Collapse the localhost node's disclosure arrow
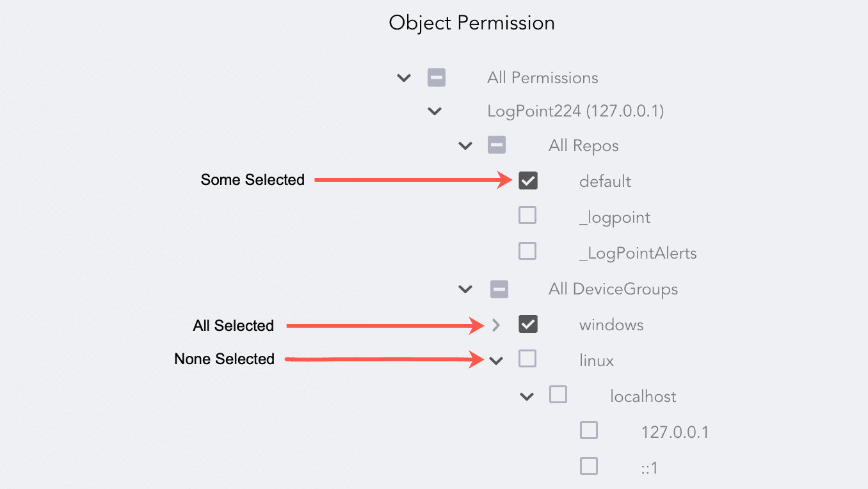The height and width of the screenshot is (489, 868). click(526, 396)
